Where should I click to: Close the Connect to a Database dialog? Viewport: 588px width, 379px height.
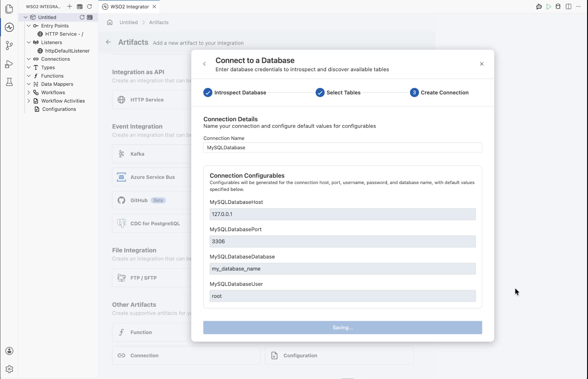pos(482,64)
